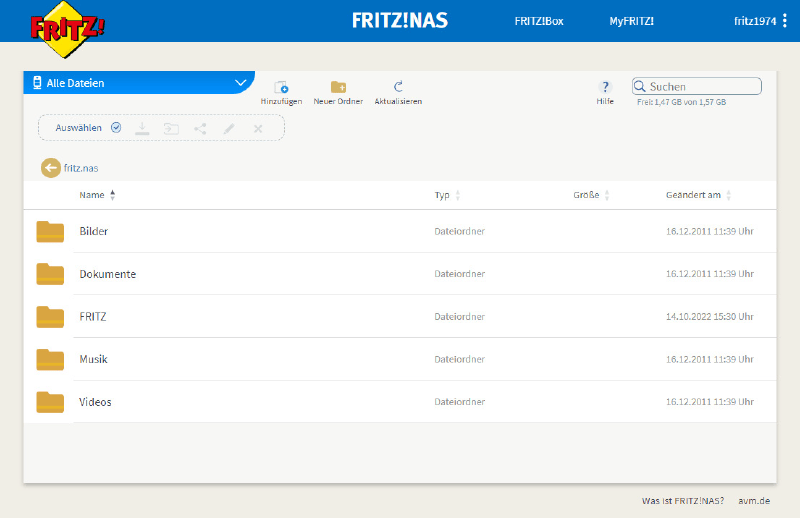Open the user menu three-dots icon
Screen dimensions: 800x518
tap(785, 20)
